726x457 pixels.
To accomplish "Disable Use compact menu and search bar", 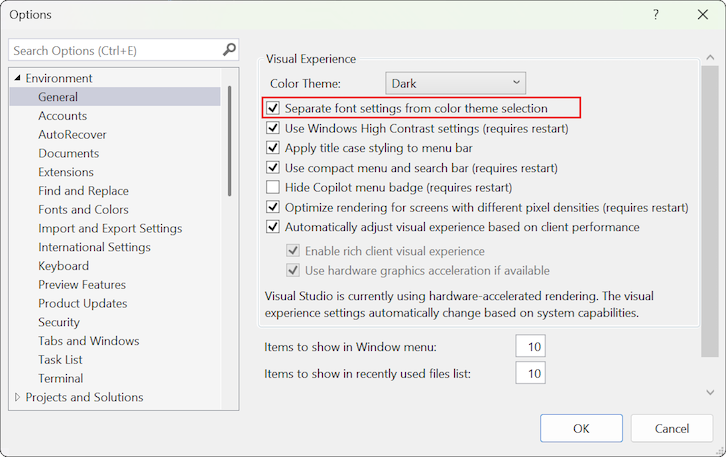I will click(x=273, y=168).
